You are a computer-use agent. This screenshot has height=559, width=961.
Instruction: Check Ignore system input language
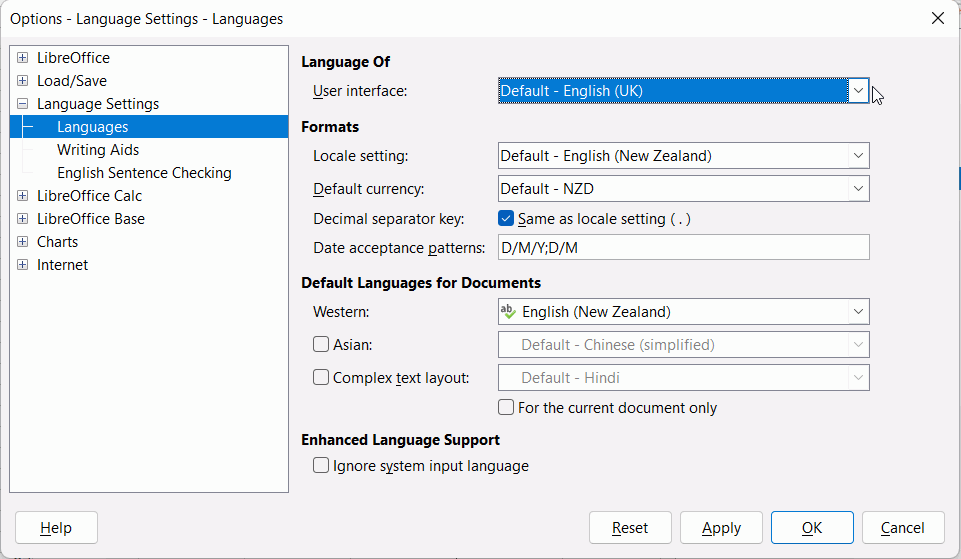(321, 465)
